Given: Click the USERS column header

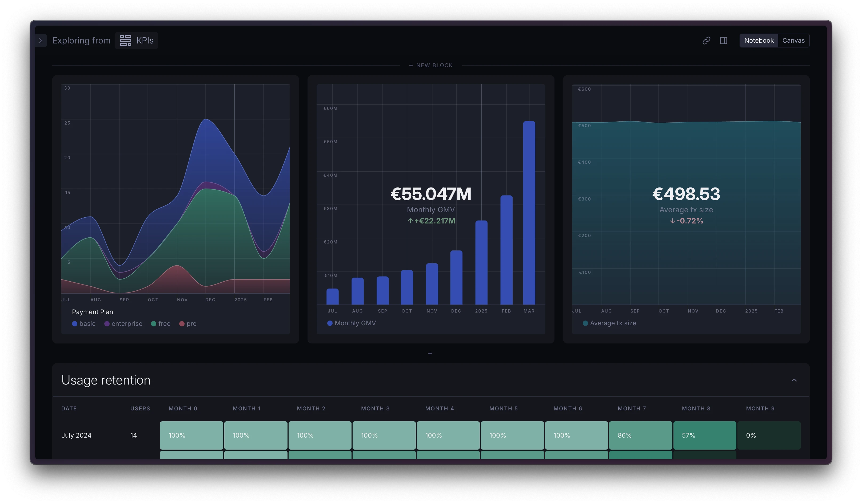Looking at the screenshot, I should 140,409.
